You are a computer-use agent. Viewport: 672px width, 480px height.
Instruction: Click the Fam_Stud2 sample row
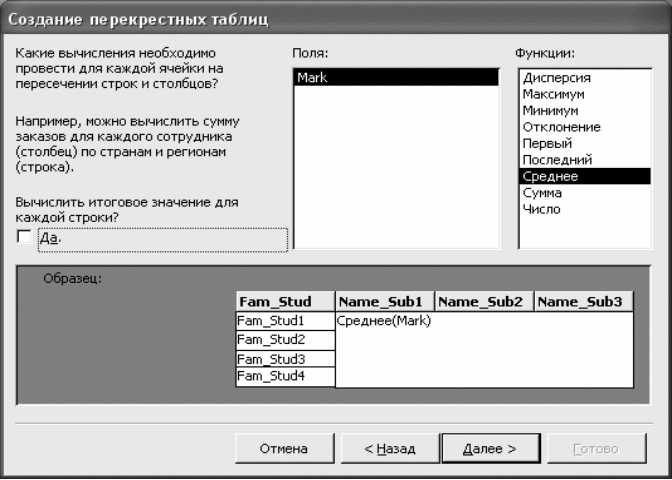(285, 340)
